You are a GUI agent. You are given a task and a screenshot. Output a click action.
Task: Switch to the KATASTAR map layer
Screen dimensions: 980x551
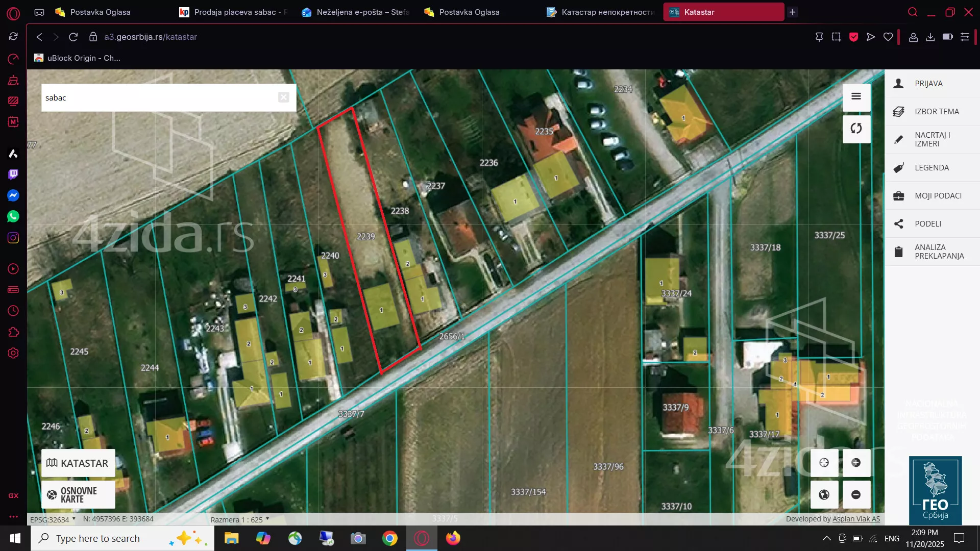(78, 463)
